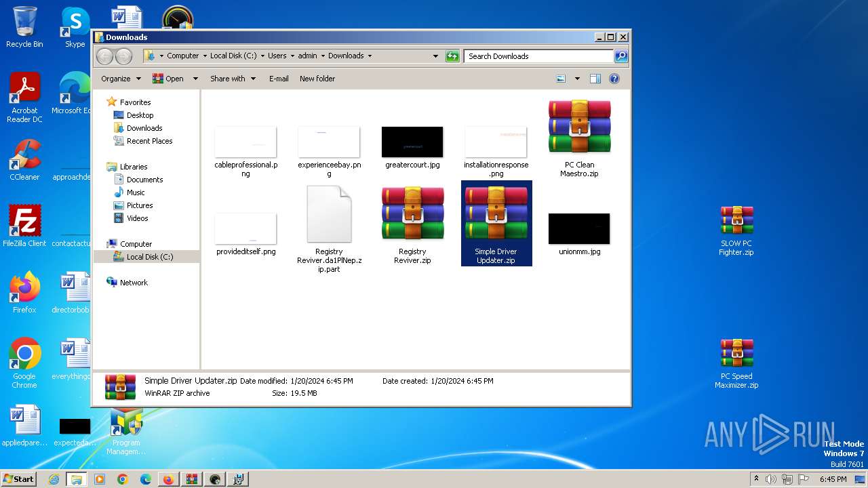Image resolution: width=868 pixels, height=488 pixels.
Task: Launch CCleaner from the desktop
Action: 24,160
